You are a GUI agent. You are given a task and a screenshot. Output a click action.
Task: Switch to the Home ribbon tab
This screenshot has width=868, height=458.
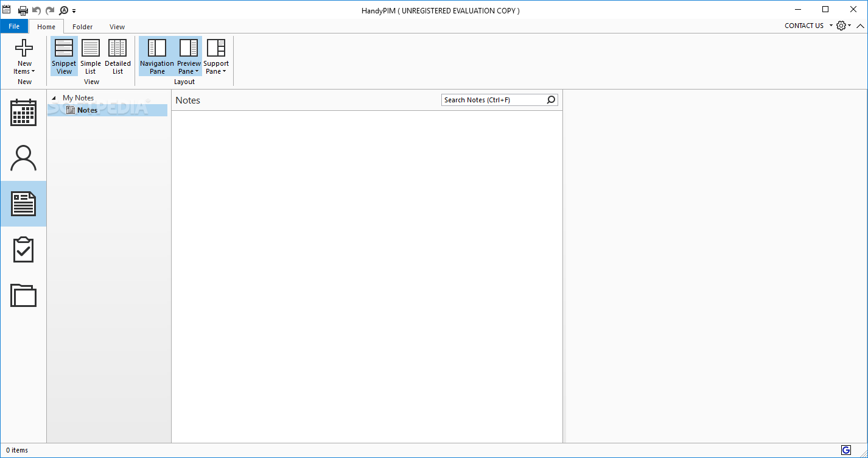46,27
